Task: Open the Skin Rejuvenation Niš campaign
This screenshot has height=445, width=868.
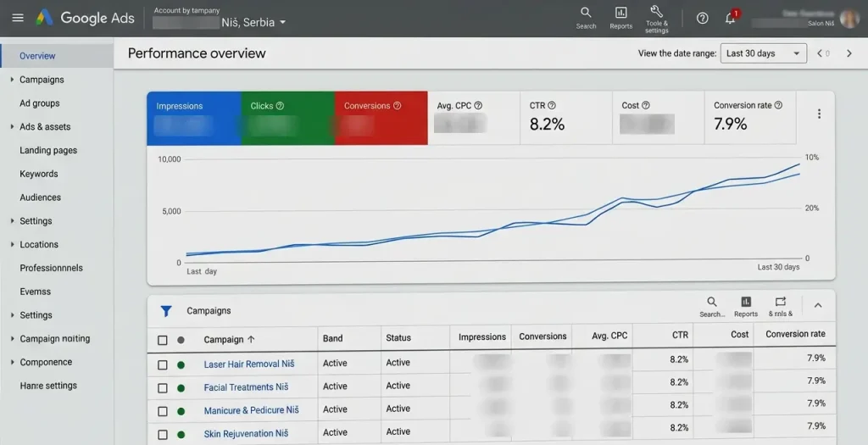Action: (x=246, y=434)
